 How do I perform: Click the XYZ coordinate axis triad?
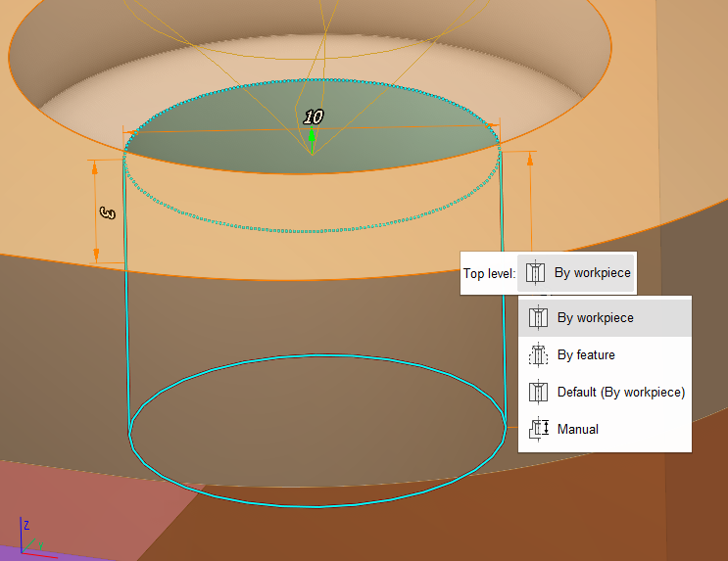point(29,538)
